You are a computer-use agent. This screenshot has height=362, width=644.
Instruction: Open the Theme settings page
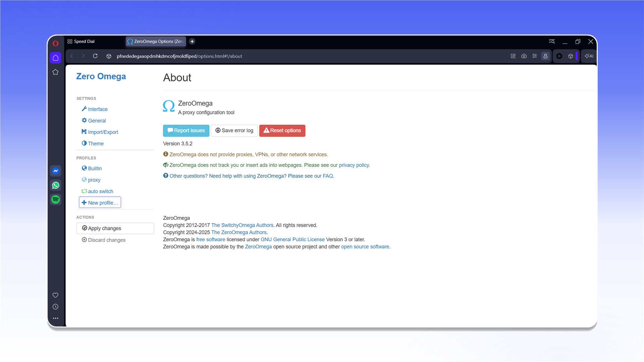click(93, 143)
